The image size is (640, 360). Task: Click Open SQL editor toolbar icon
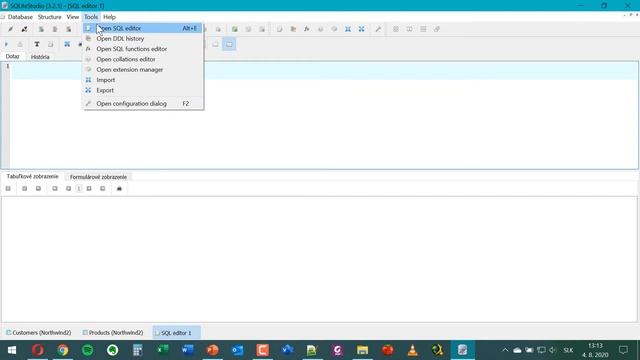click(x=280, y=29)
